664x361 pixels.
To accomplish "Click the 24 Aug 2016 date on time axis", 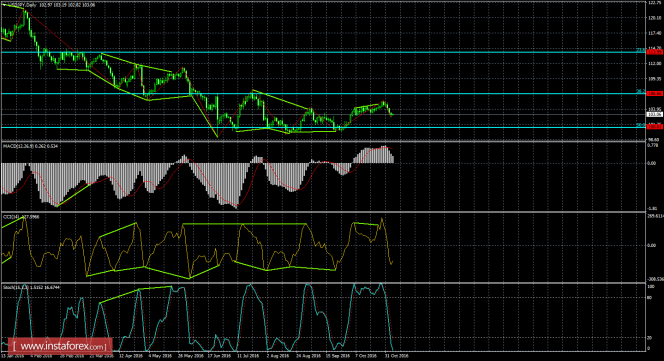I will (x=308, y=356).
